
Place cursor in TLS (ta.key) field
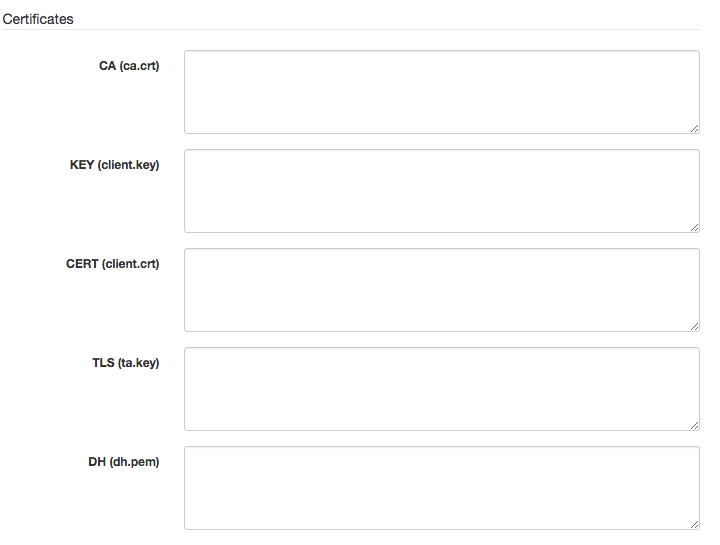[441, 389]
